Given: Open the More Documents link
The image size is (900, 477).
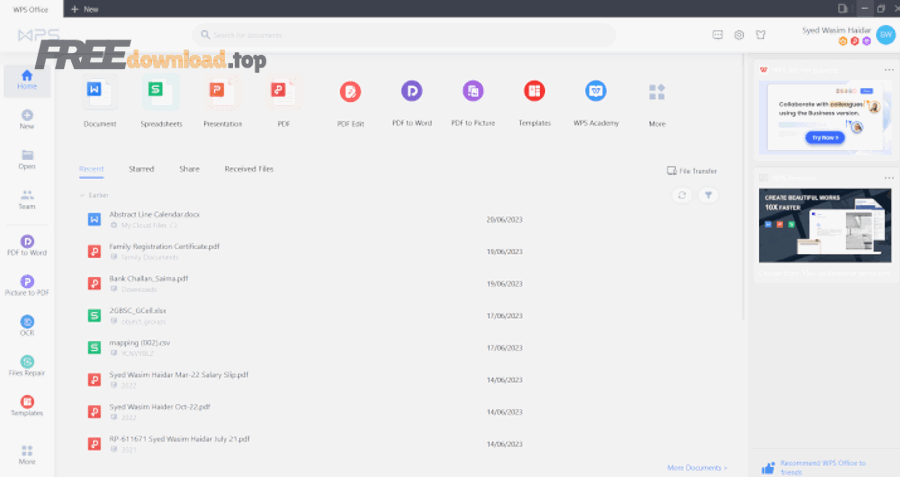Looking at the screenshot, I should coord(697,468).
